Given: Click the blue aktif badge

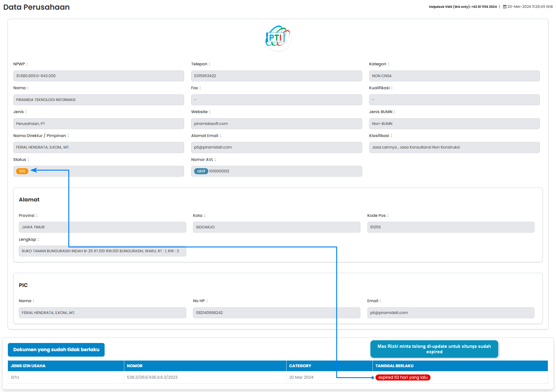Looking at the screenshot, I should (x=201, y=171).
